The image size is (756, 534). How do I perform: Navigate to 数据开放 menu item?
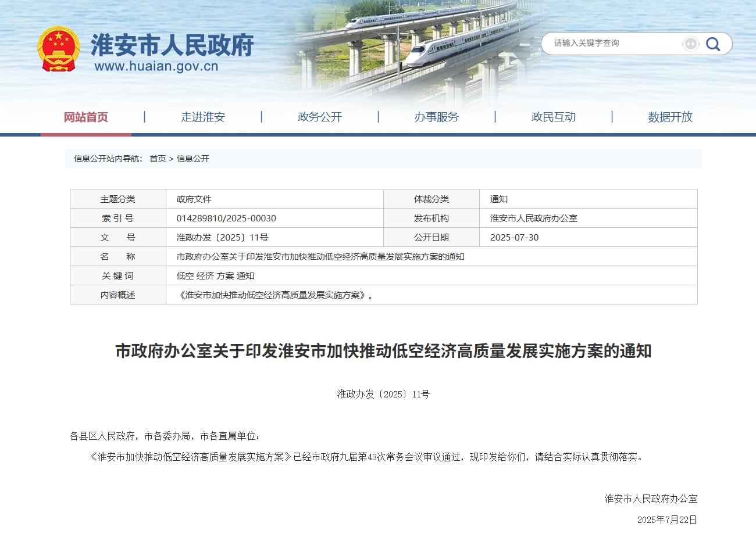[671, 117]
